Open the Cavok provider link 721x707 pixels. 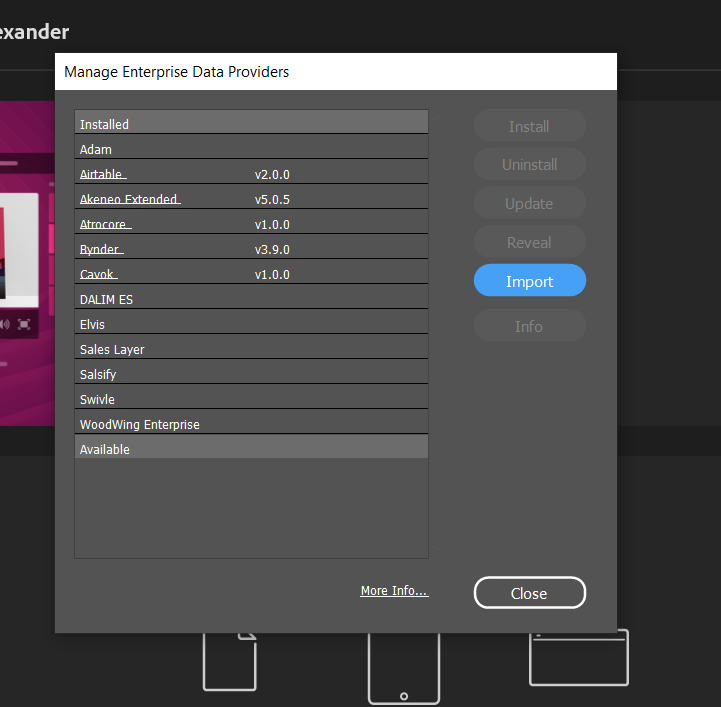coord(98,274)
